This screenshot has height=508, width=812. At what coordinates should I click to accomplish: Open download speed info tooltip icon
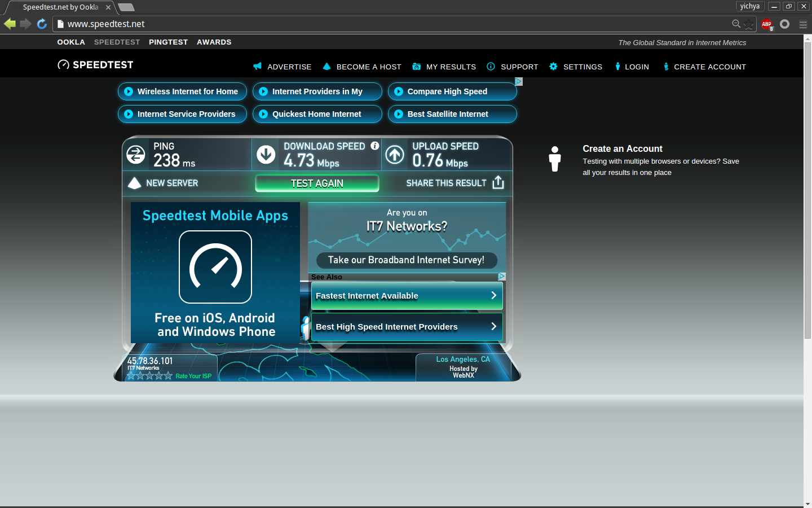pos(374,146)
